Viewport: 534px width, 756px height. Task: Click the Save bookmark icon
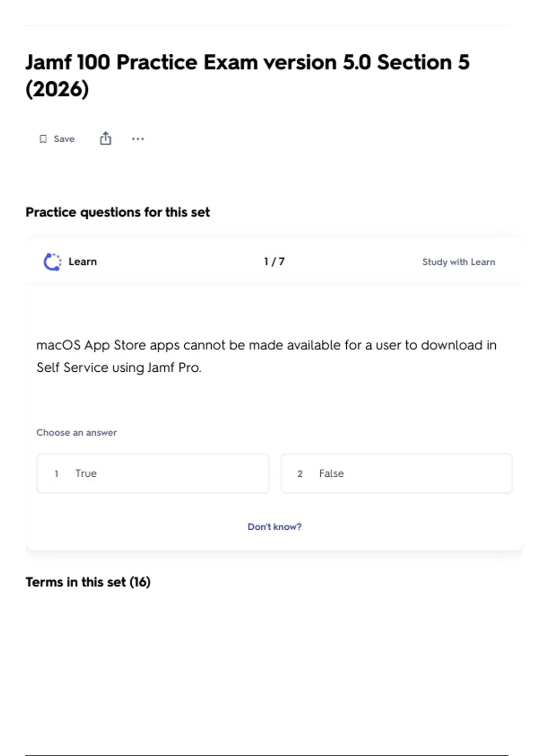[43, 139]
